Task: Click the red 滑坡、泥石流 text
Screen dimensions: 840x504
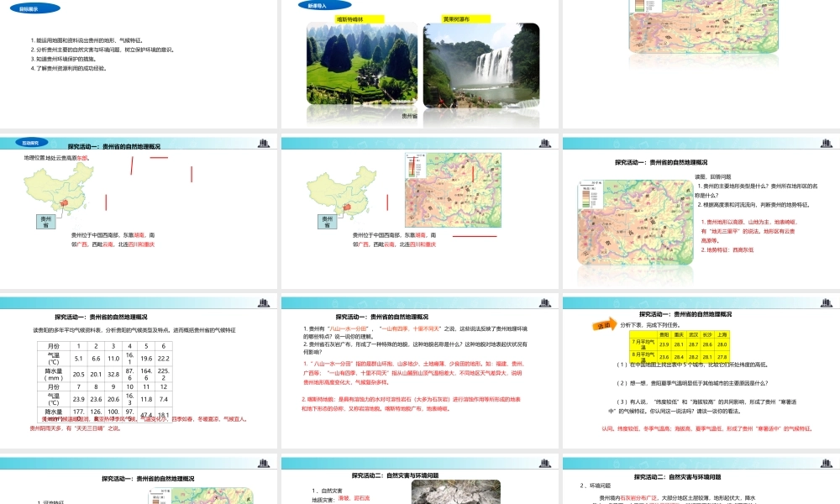Action: [x=354, y=498]
